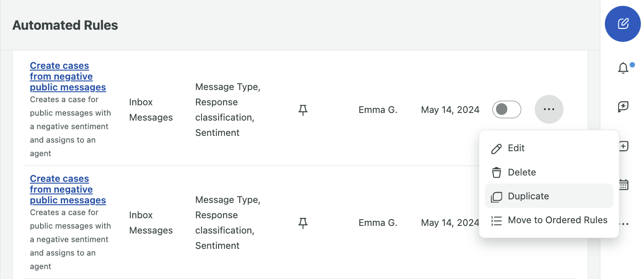644x279 pixels.
Task: Click the add-new plus square icon
Action: [x=623, y=146]
